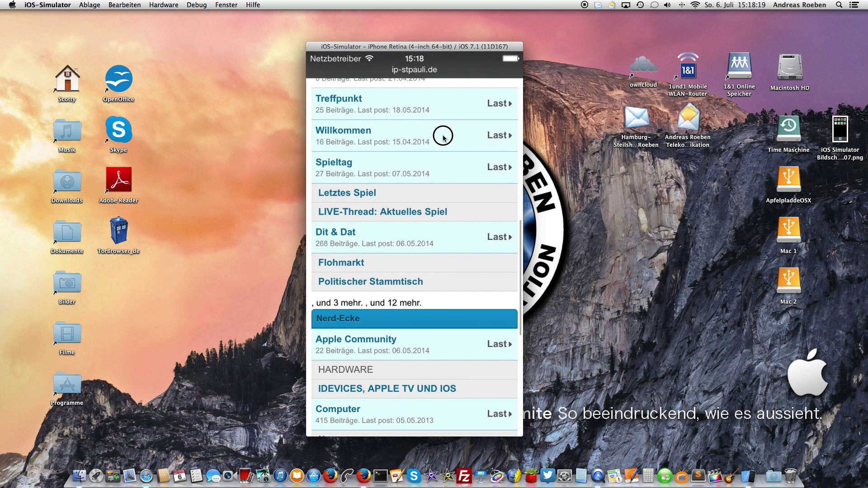Open the Politischer Stammtisch subforum
868x488 pixels.
(x=370, y=282)
